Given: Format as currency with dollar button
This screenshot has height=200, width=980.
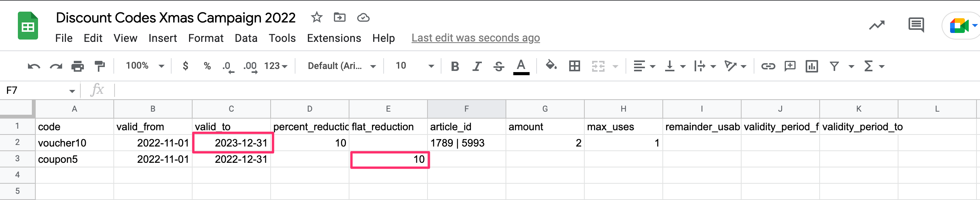Looking at the screenshot, I should pyautogui.click(x=186, y=66).
